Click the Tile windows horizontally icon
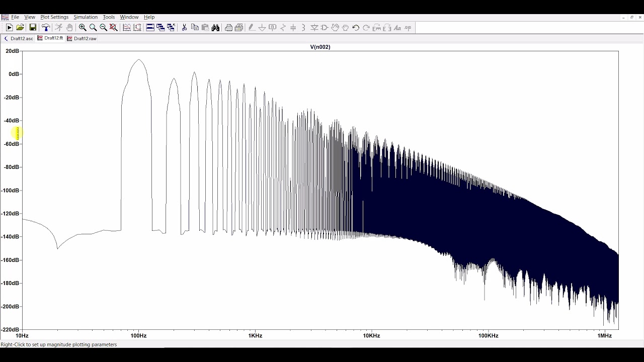 pos(150,28)
